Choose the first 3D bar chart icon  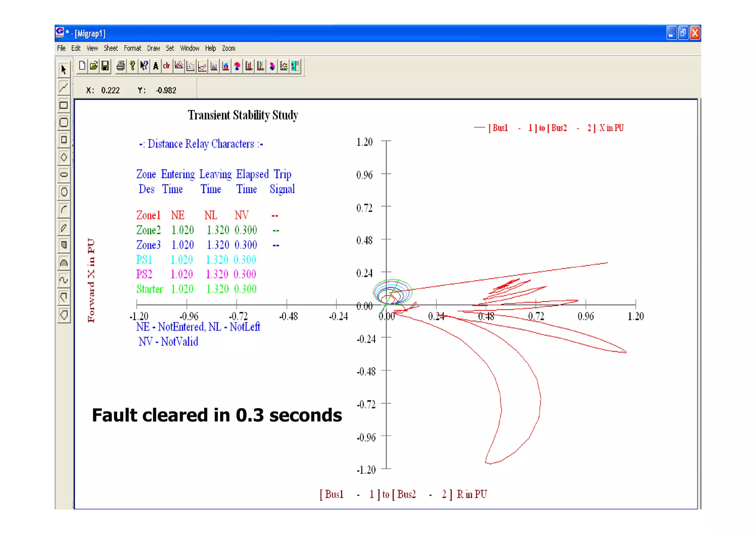click(249, 66)
